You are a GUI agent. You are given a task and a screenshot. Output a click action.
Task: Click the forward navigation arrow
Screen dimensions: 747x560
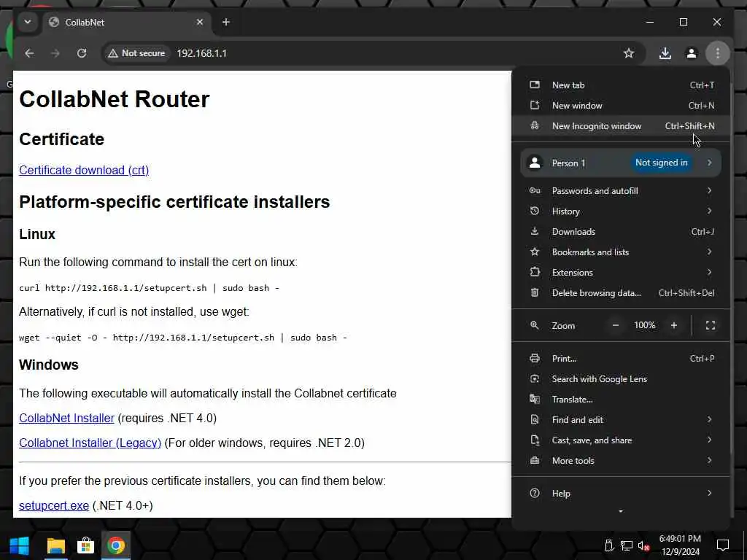55,53
